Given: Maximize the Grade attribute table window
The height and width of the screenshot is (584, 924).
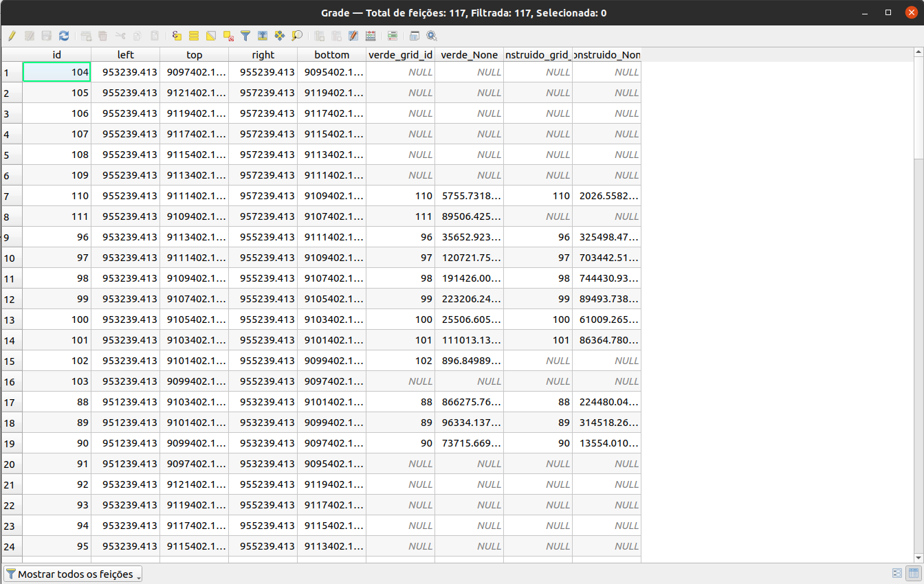Looking at the screenshot, I should point(888,12).
